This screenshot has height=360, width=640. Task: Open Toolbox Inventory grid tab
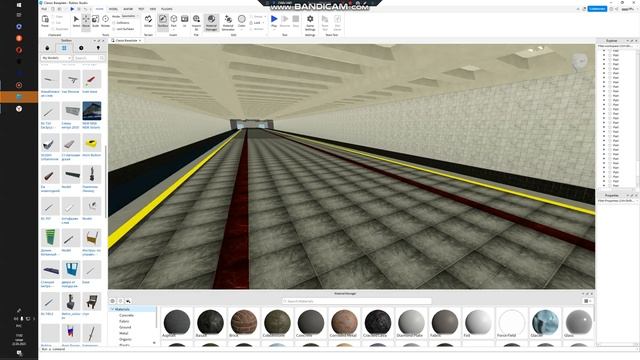coord(64,48)
